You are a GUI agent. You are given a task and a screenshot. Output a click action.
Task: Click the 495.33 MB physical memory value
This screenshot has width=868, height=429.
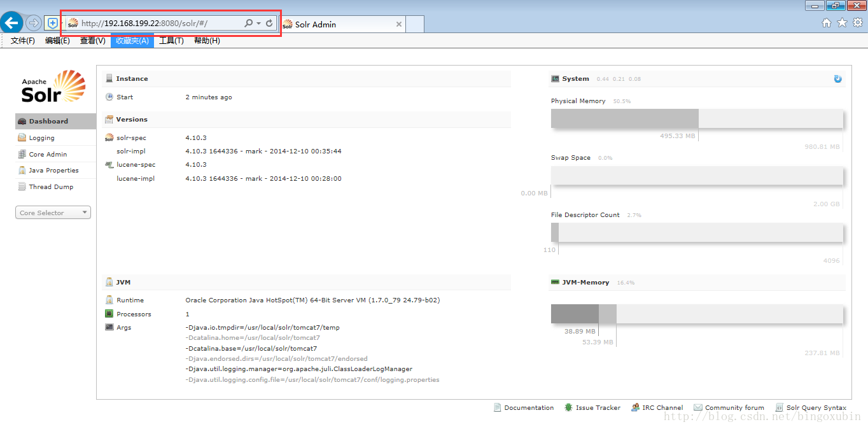[x=678, y=136]
